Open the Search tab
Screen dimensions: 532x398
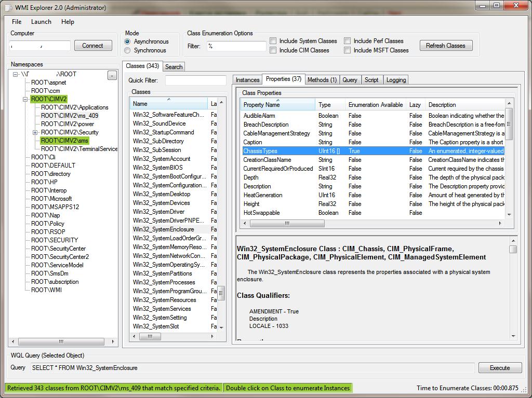point(174,67)
